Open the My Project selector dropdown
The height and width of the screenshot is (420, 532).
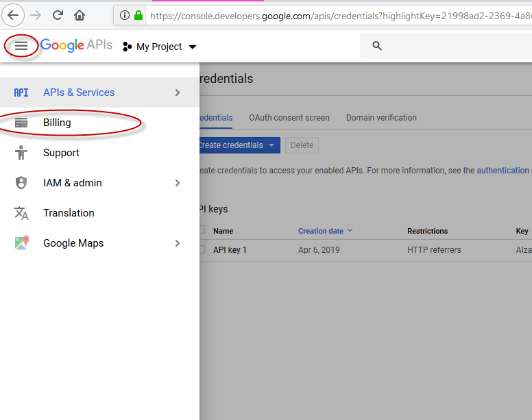point(160,47)
